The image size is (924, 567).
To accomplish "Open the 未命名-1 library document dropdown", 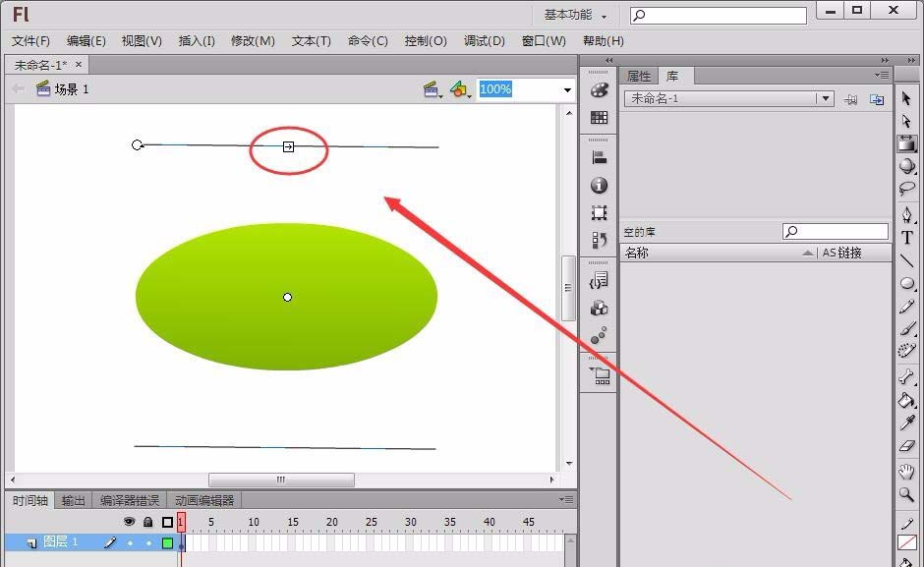I will point(826,98).
